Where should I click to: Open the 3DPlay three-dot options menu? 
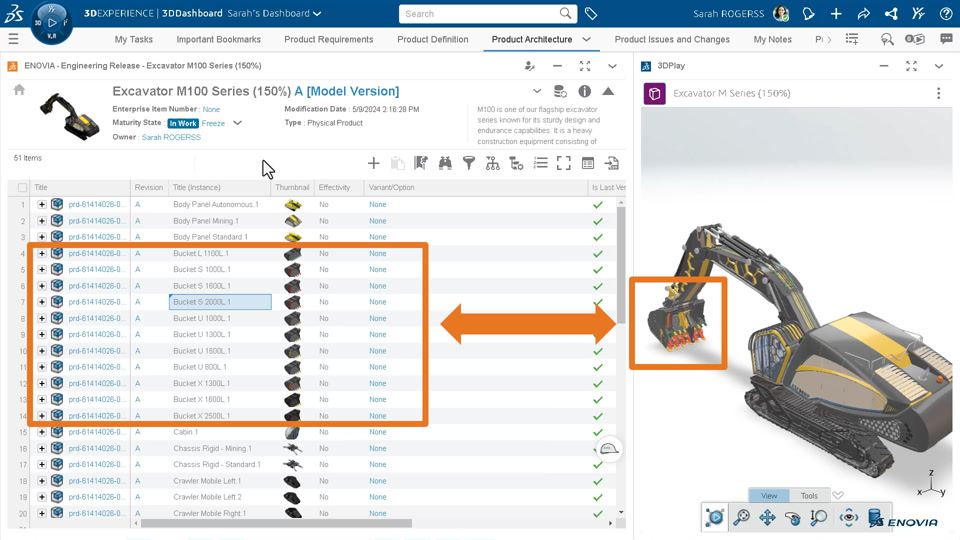tap(939, 93)
